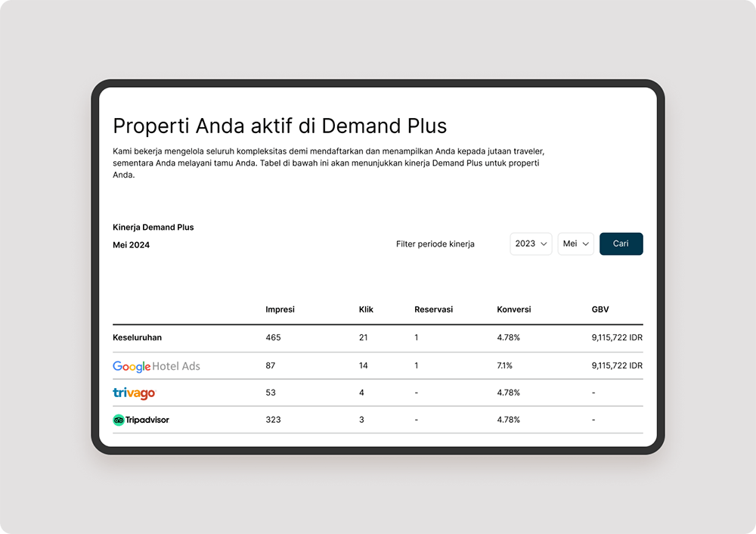
Task: Select the Klik column header
Action: (366, 309)
